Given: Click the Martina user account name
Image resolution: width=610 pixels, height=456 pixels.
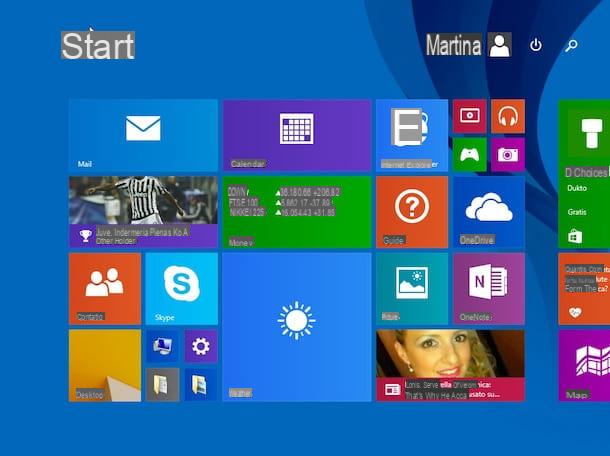Looking at the screenshot, I should [454, 45].
